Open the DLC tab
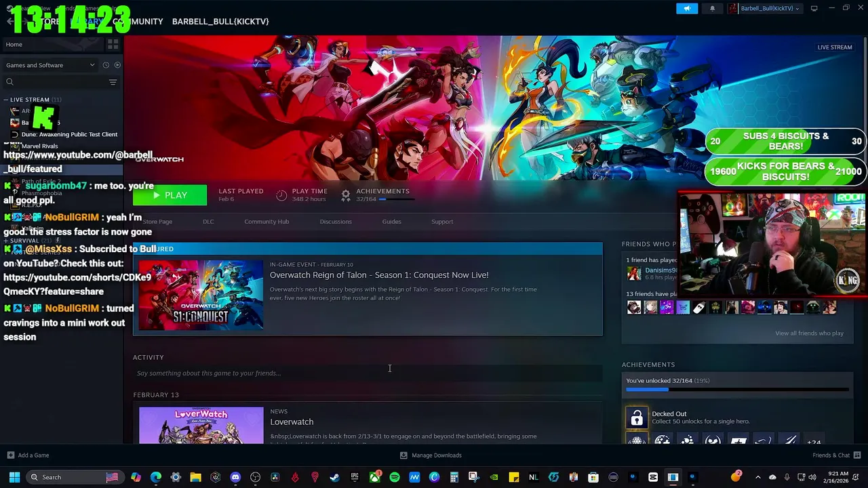Viewport: 868px width, 488px height. 208,222
